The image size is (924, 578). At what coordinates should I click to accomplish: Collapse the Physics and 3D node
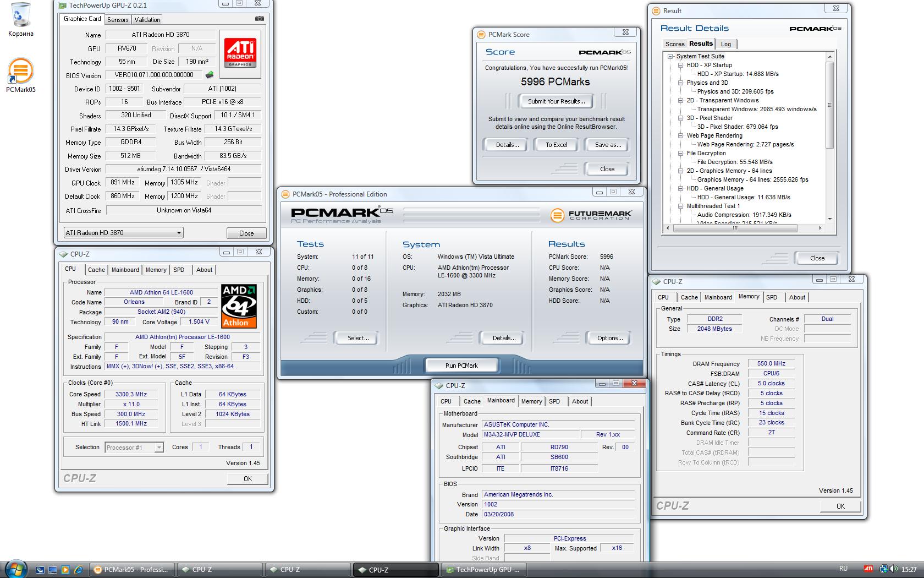tap(681, 83)
